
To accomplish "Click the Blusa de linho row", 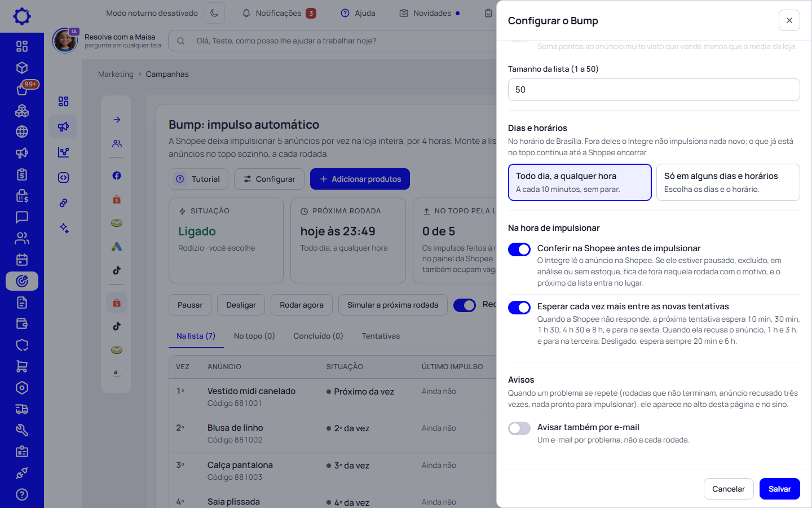I will point(333,433).
